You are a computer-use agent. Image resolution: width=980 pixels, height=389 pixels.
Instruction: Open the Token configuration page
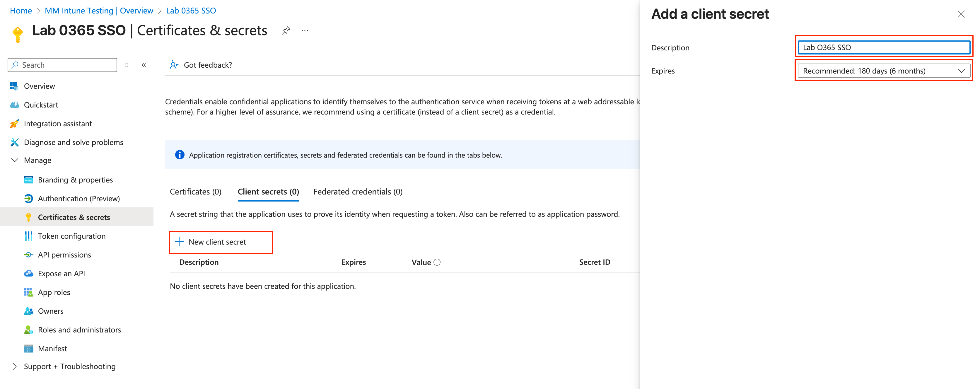(x=72, y=236)
